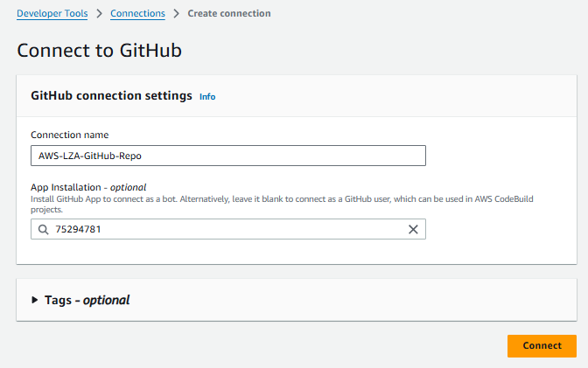This screenshot has width=588, height=368.
Task: Click the Connect to GitHub page heading
Action: pos(100,50)
